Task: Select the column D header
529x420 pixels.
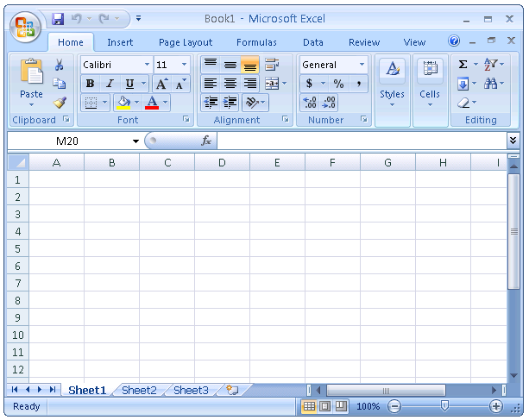Action: (222, 162)
